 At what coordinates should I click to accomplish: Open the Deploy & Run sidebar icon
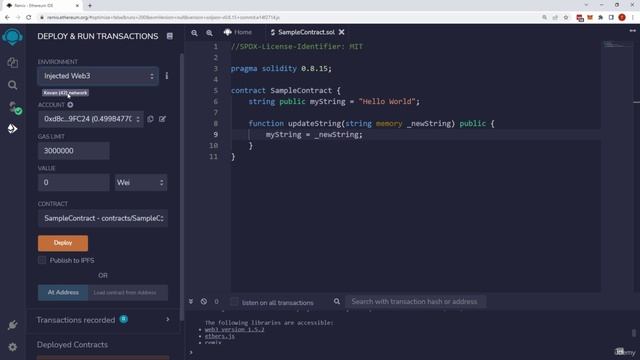13,129
